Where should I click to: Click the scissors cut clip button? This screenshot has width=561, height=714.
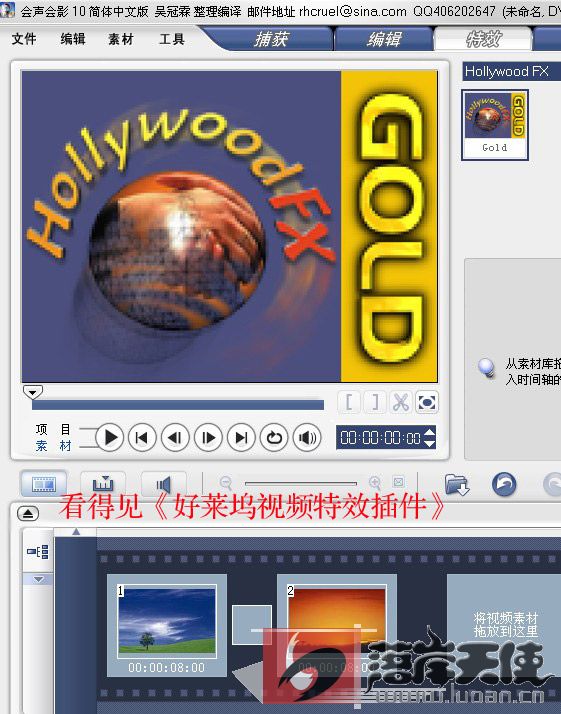point(401,403)
